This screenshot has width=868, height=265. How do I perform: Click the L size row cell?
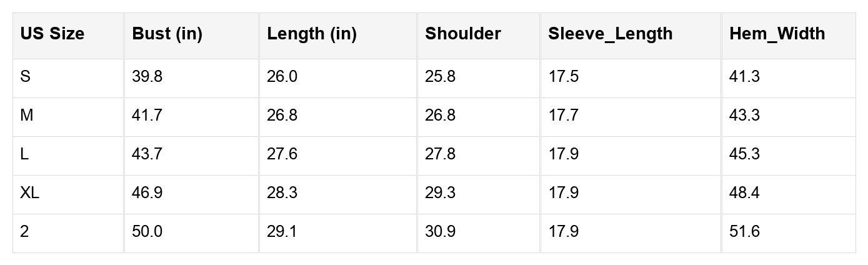pyautogui.click(x=24, y=154)
